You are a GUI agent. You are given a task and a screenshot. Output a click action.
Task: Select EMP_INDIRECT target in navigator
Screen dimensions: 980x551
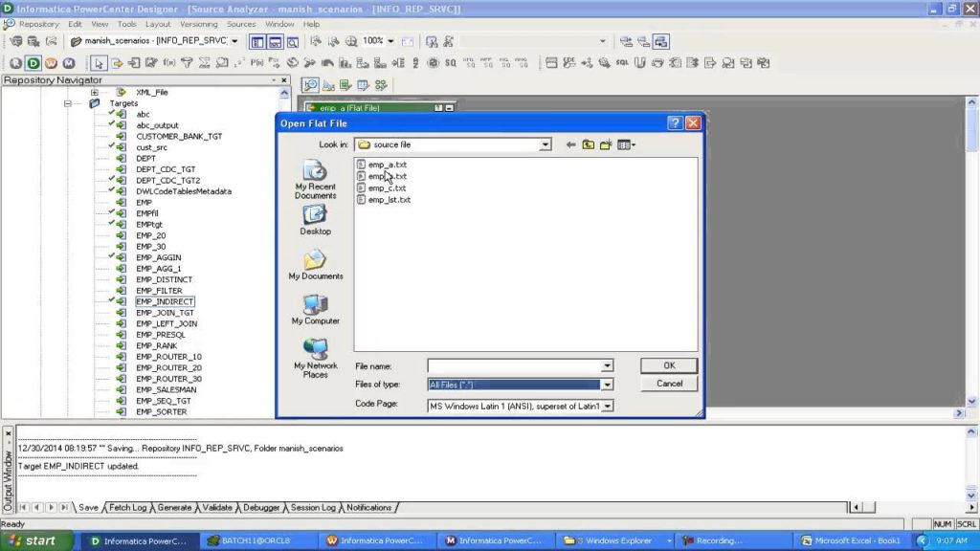pos(165,301)
